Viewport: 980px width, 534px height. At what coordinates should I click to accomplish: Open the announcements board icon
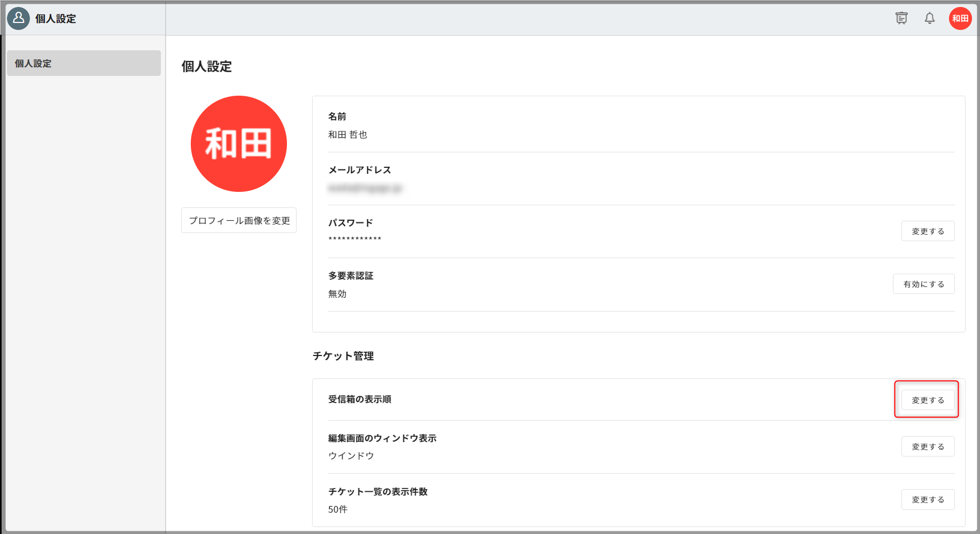coord(901,18)
